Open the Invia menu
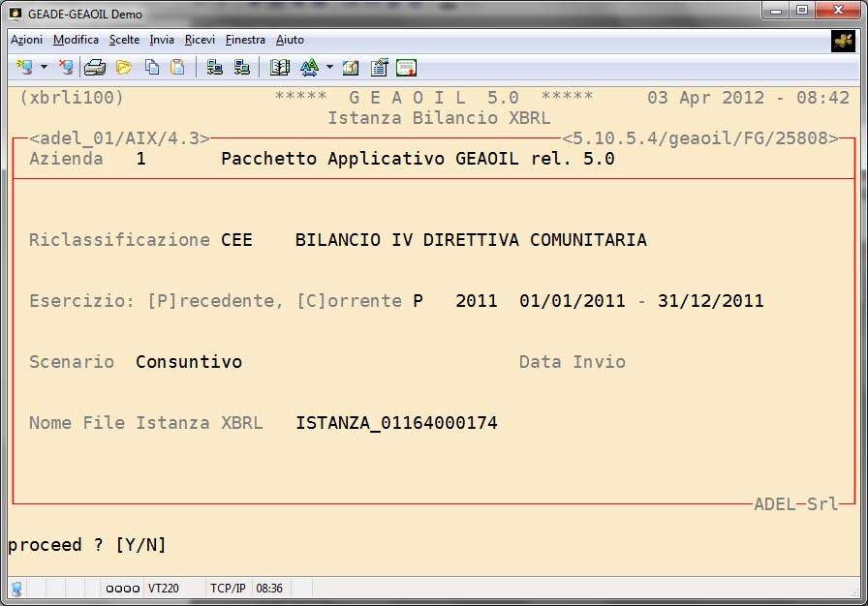The width and height of the screenshot is (868, 606). (162, 40)
